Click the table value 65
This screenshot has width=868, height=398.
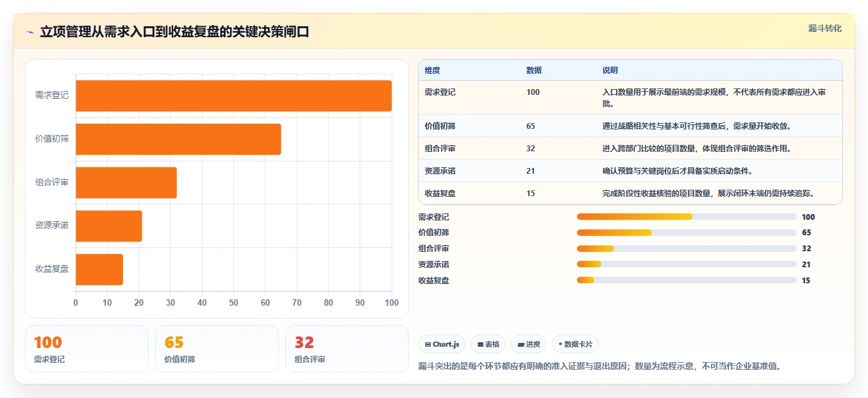click(531, 126)
